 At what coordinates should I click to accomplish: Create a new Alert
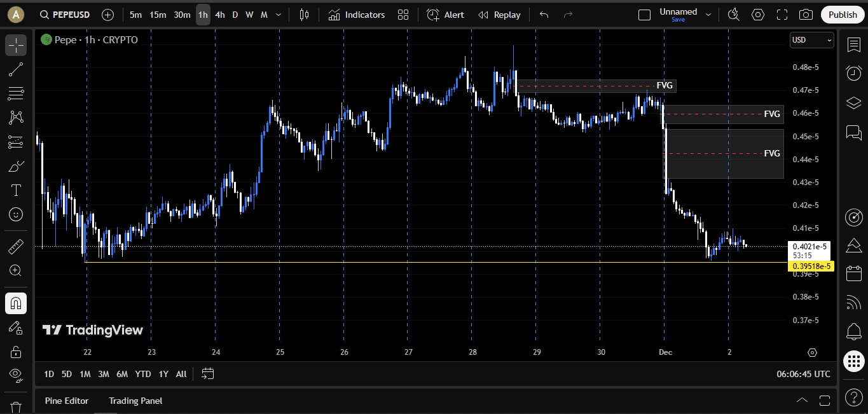(445, 15)
